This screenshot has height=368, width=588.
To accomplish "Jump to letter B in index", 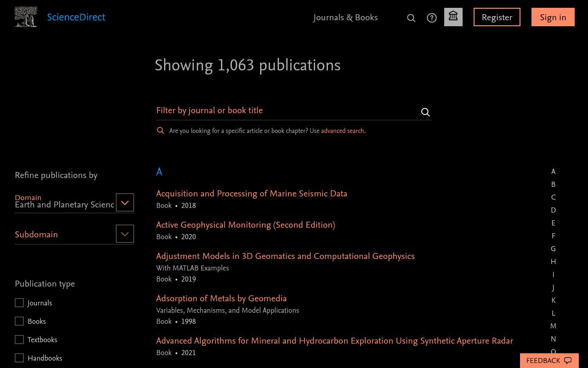I will tap(553, 184).
